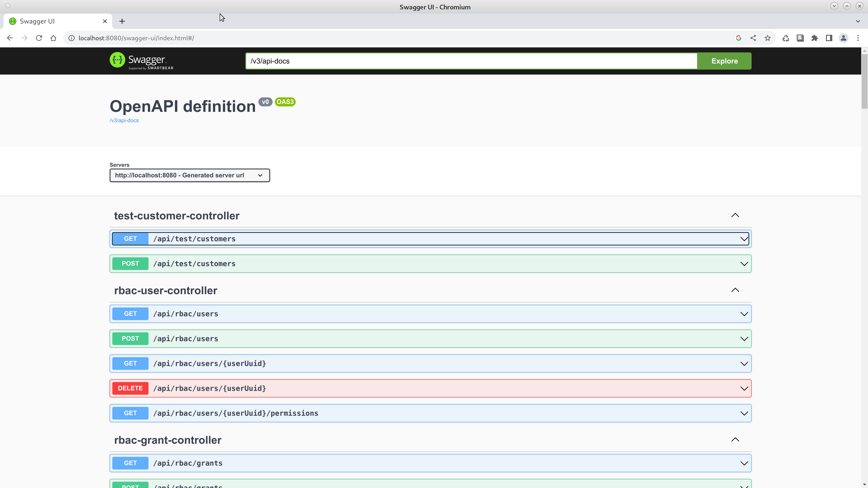Expand GET /api/test/customers operation
The height and width of the screenshot is (488, 868).
click(430, 239)
